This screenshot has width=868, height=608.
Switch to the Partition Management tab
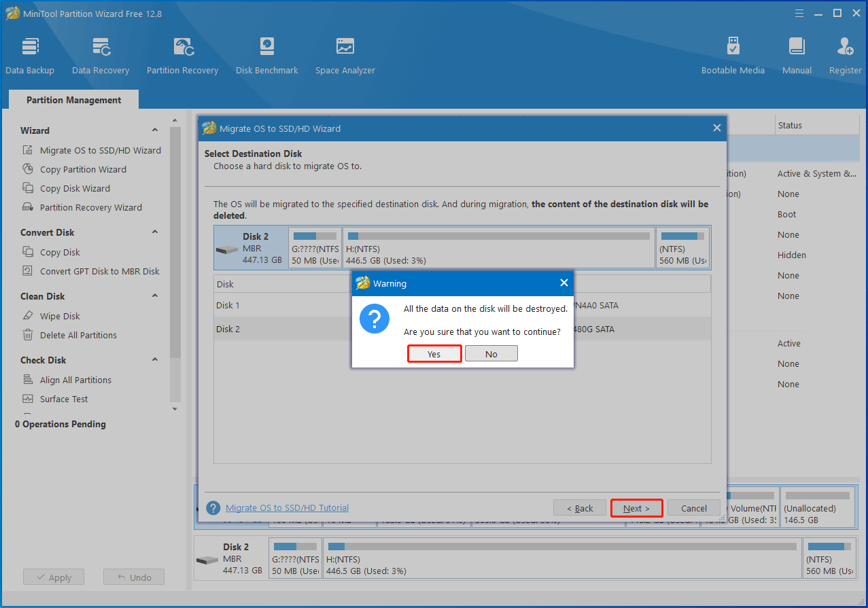point(73,100)
